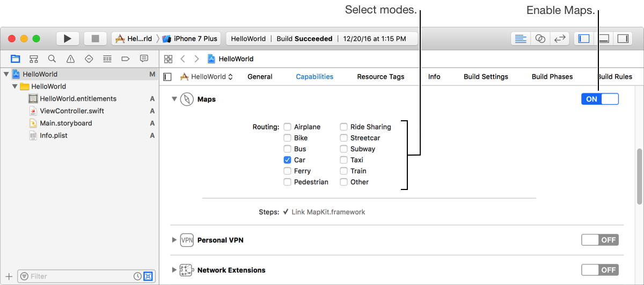Select ViewController.swift in the navigator
Image resolution: width=644 pixels, height=285 pixels.
point(72,111)
